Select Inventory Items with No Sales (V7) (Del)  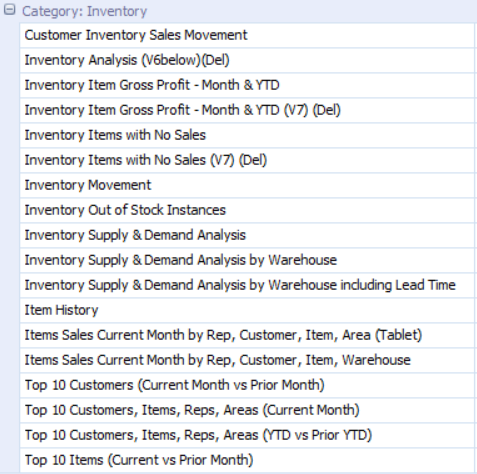[x=247, y=160]
